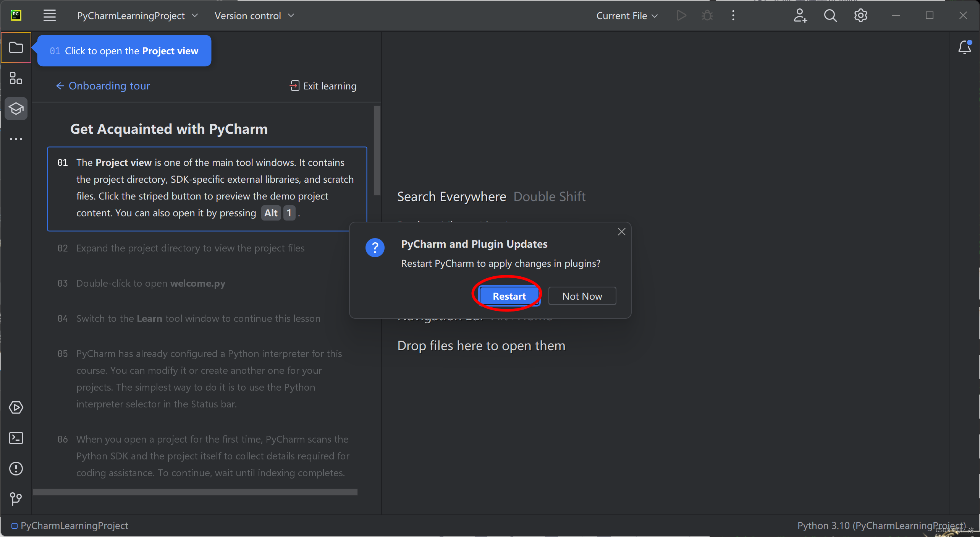This screenshot has height=537, width=980.
Task: Click Drop files here to open them text
Action: pyautogui.click(x=481, y=346)
